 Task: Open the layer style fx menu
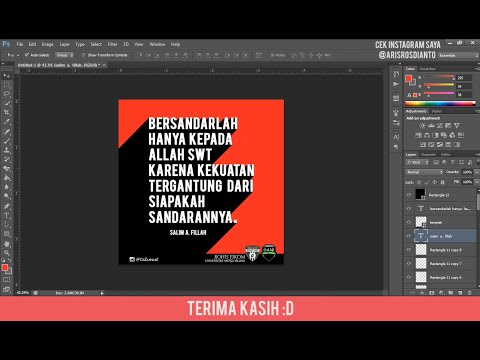422,293
